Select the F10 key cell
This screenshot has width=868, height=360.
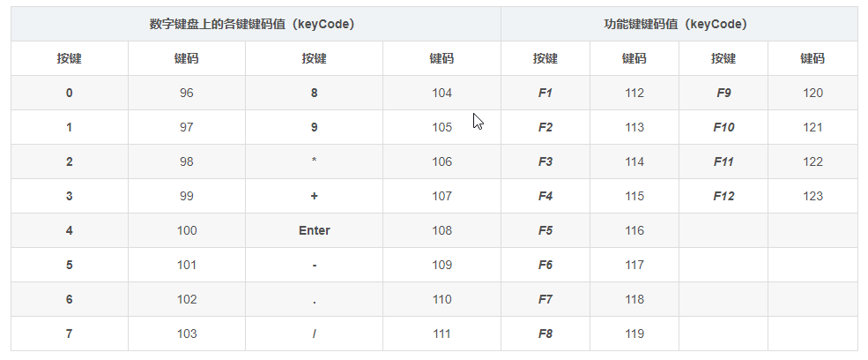(x=723, y=127)
